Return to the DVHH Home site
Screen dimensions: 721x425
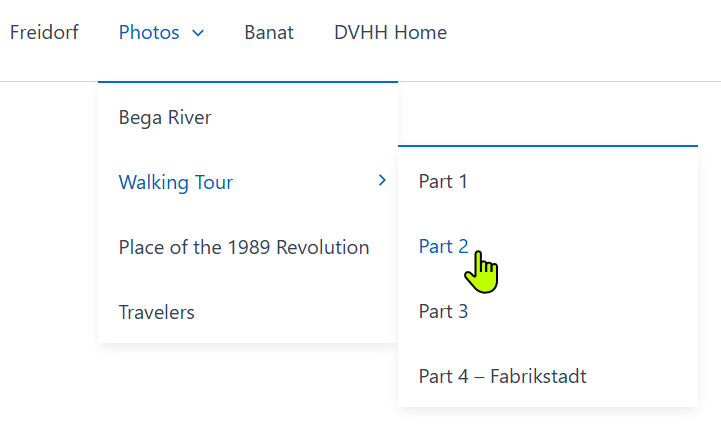390,33
